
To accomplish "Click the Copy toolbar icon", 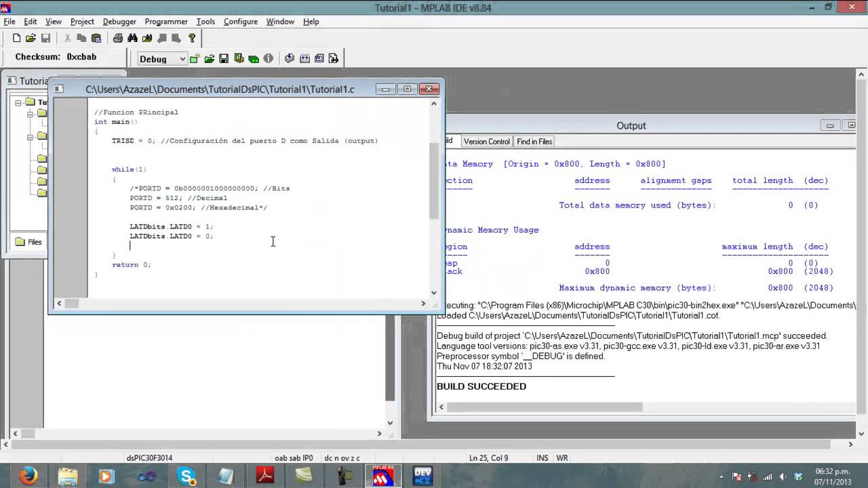I will coord(81,39).
